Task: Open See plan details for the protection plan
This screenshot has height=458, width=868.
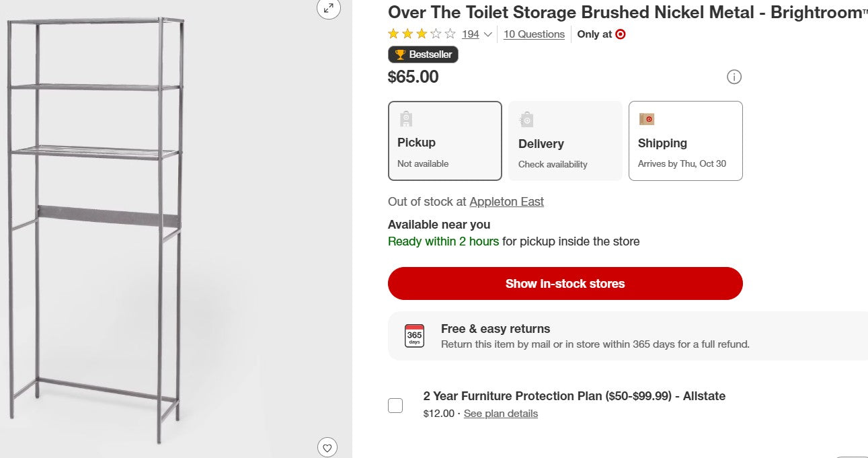Action: click(x=500, y=413)
